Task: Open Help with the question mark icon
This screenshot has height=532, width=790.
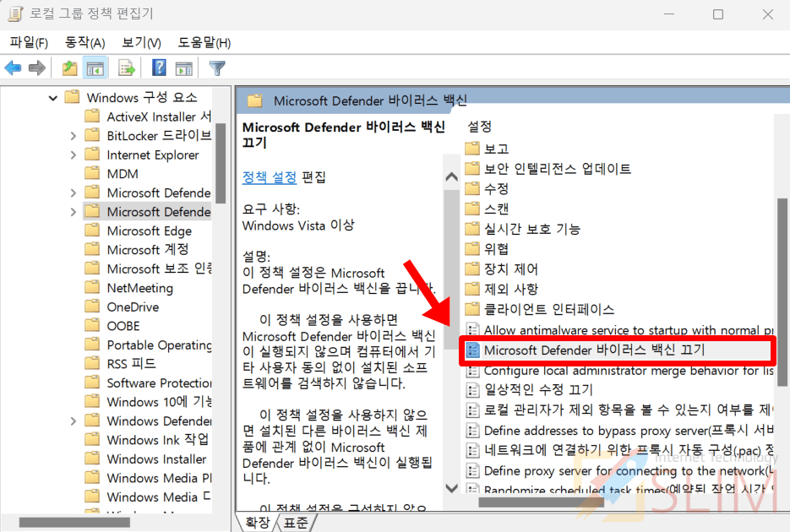Action: pos(159,68)
